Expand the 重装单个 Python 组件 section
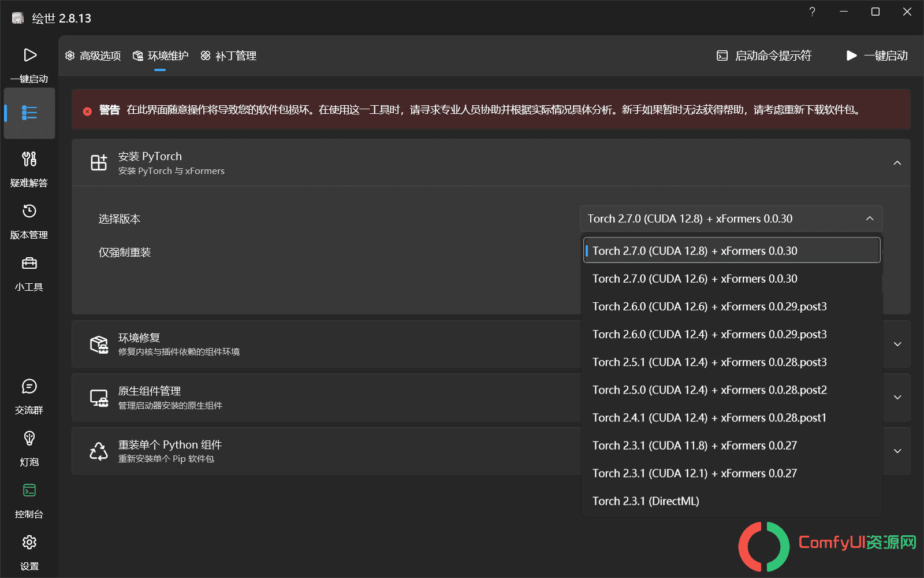The width and height of the screenshot is (924, 578). point(897,451)
